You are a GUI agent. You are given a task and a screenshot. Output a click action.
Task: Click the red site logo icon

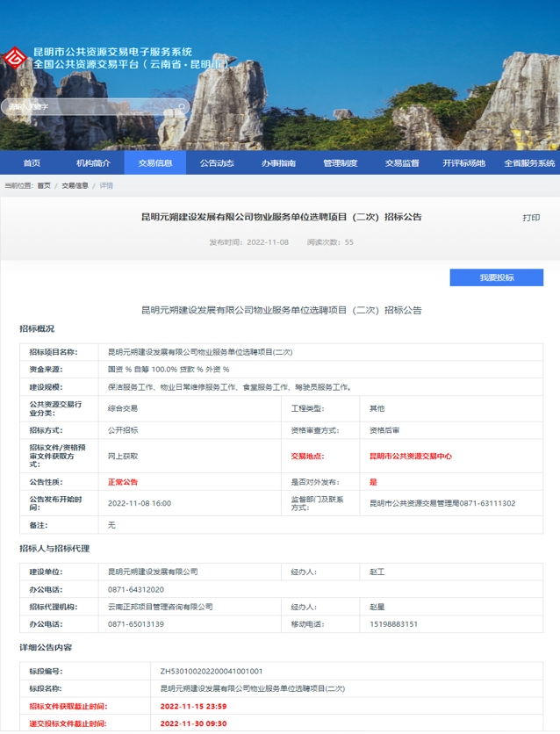[x=15, y=59]
